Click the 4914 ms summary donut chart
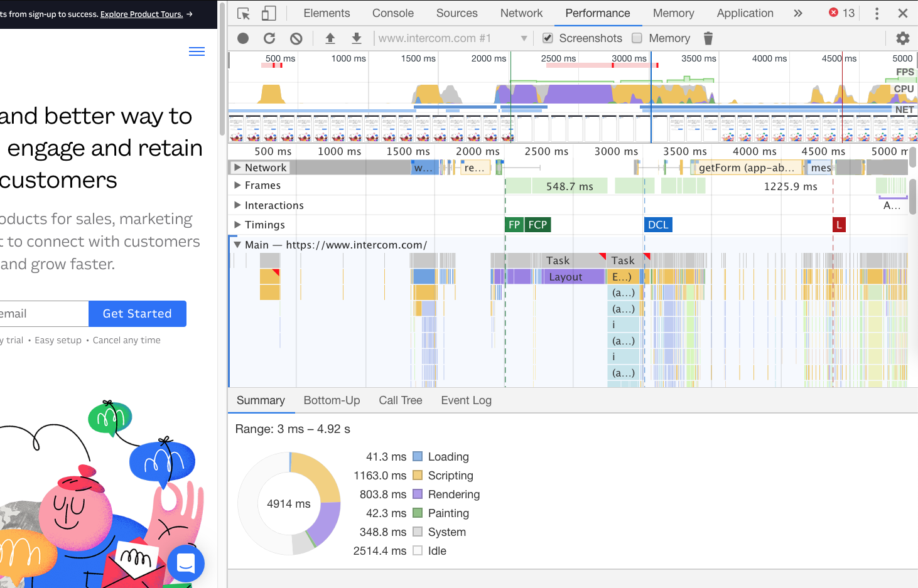 (289, 503)
